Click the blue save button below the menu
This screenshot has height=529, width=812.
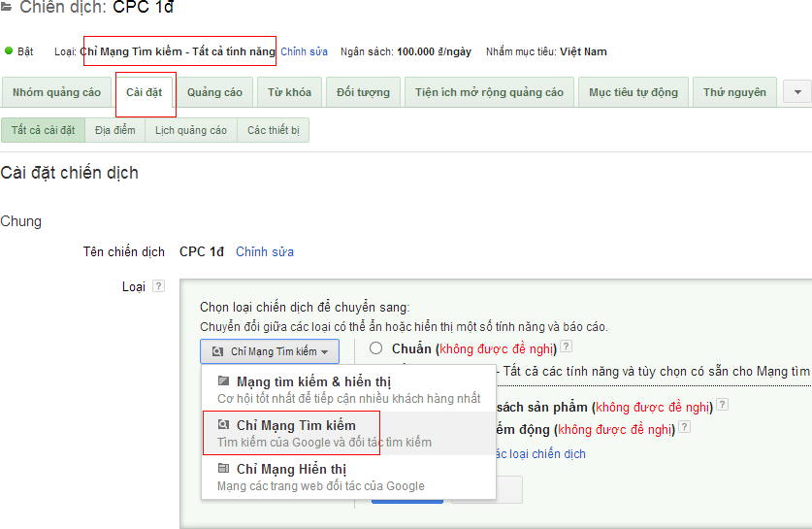[x=407, y=501]
